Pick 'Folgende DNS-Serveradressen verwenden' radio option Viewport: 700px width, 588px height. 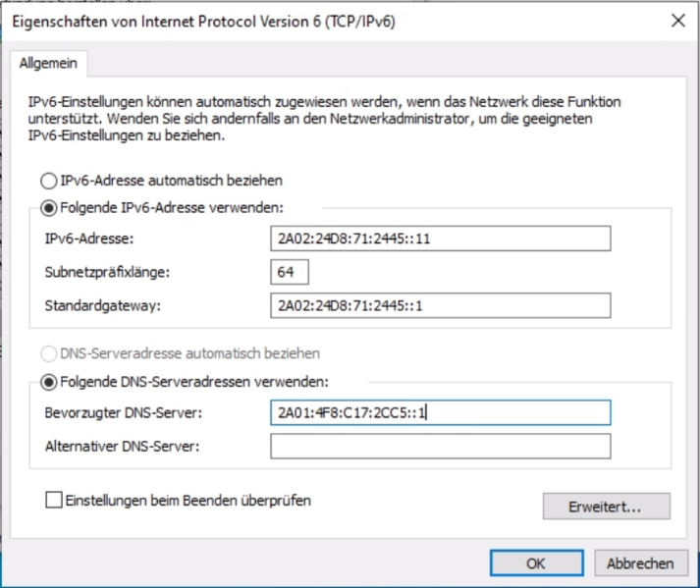tap(47, 381)
